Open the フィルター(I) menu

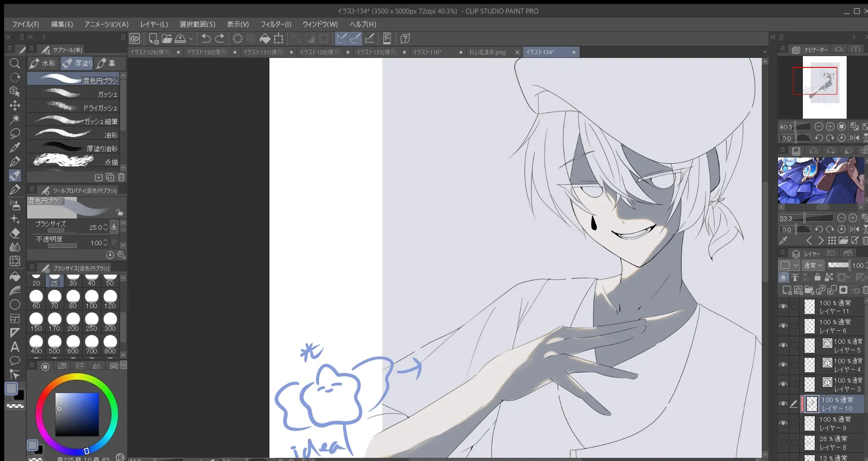[x=275, y=24]
